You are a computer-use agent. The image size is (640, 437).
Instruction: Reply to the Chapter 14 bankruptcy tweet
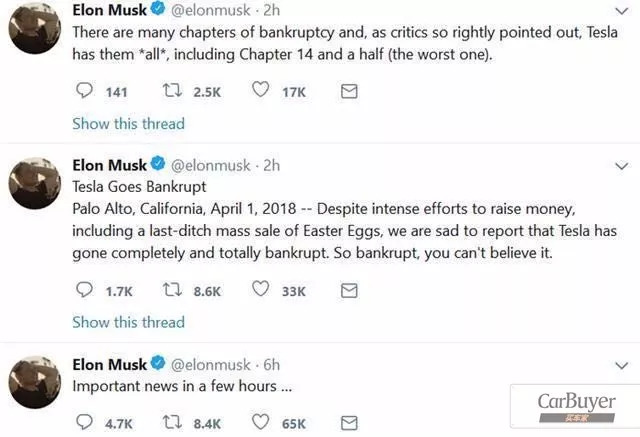tap(85, 92)
